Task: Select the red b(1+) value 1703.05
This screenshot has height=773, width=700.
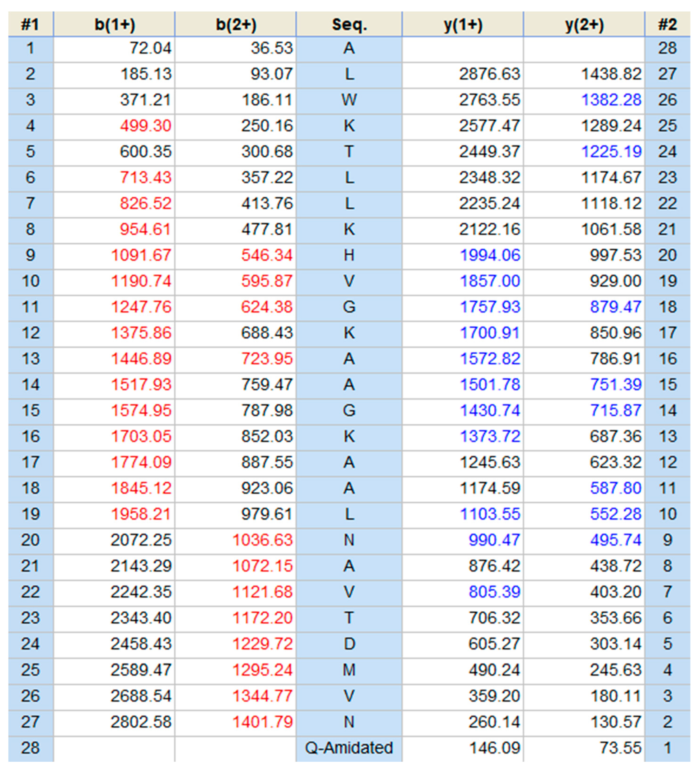Action: point(141,436)
